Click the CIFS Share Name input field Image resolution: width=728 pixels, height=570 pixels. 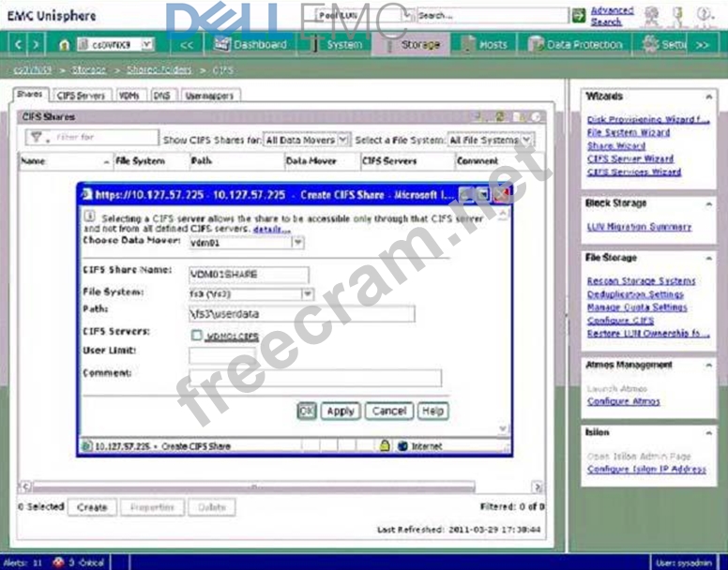pos(249,275)
